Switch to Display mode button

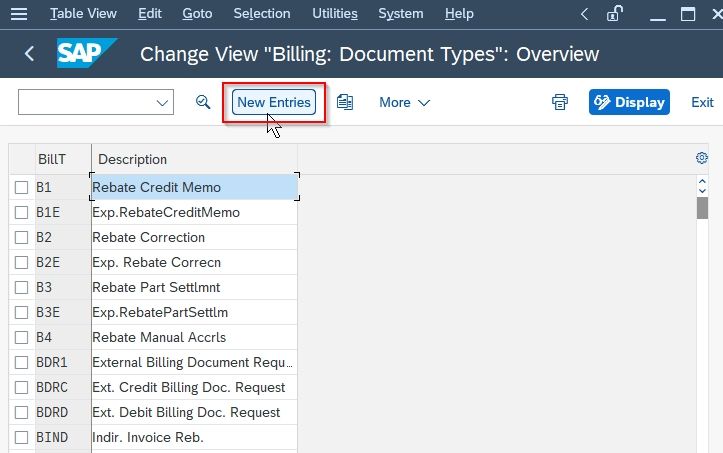click(629, 102)
